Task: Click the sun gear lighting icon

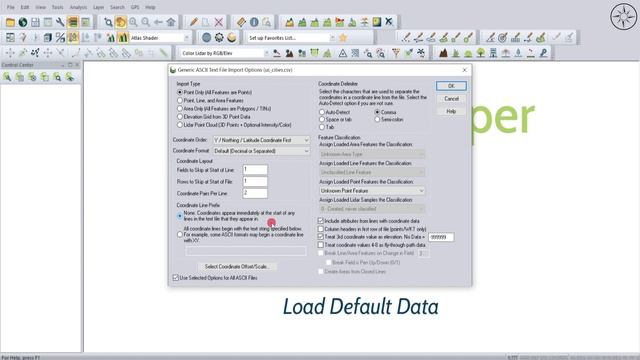Action: click(x=219, y=38)
